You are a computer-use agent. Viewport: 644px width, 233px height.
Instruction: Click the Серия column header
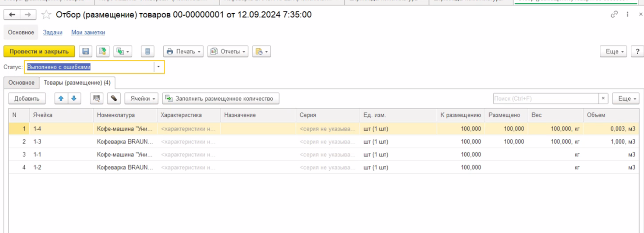[x=328, y=115]
